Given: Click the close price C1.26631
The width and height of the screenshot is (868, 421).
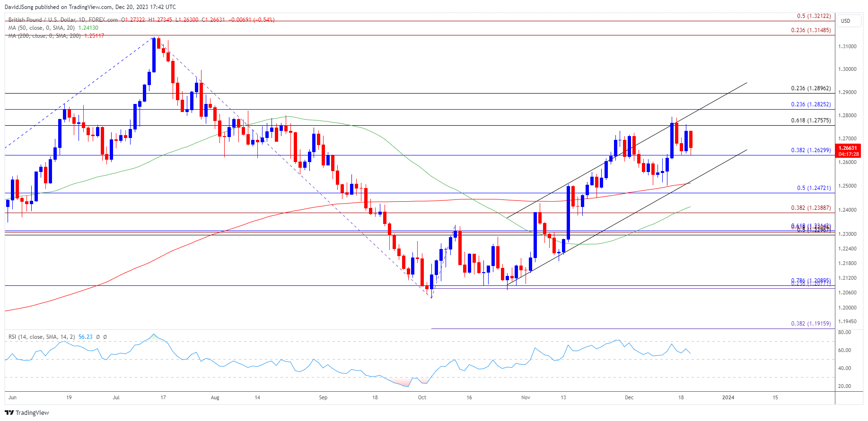Looking at the screenshot, I should pyautogui.click(x=213, y=20).
